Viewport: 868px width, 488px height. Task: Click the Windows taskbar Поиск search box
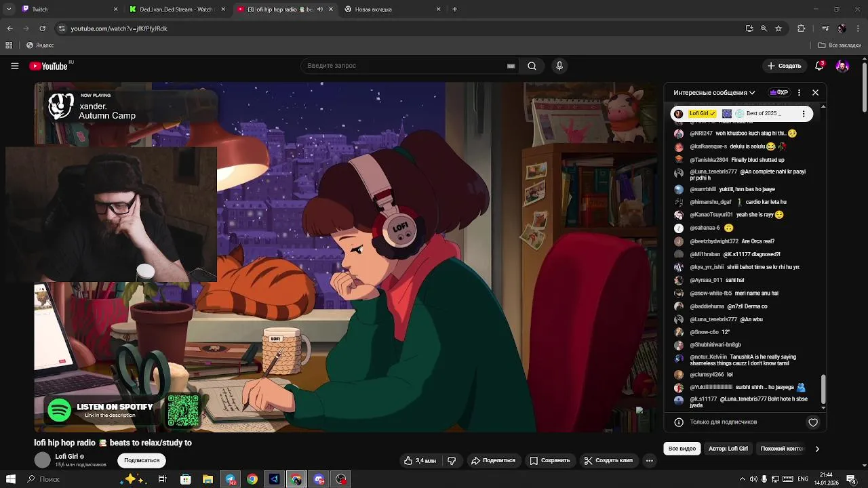pyautogui.click(x=71, y=479)
